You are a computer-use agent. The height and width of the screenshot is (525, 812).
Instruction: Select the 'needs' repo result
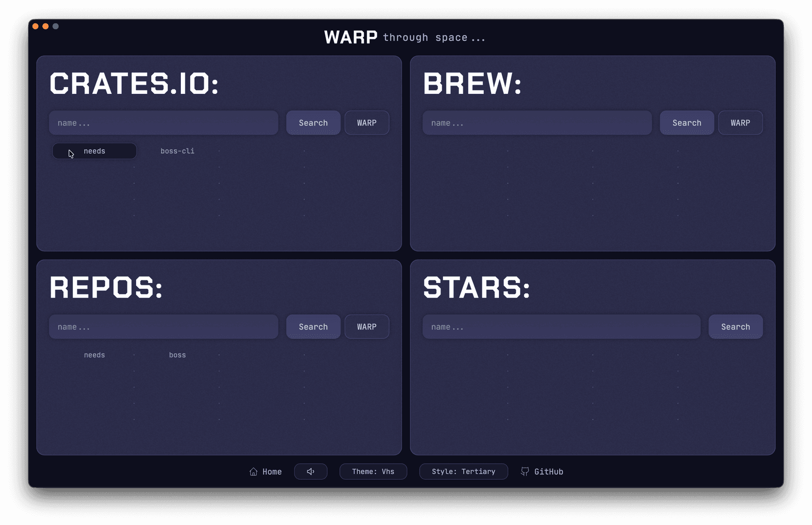(x=94, y=355)
